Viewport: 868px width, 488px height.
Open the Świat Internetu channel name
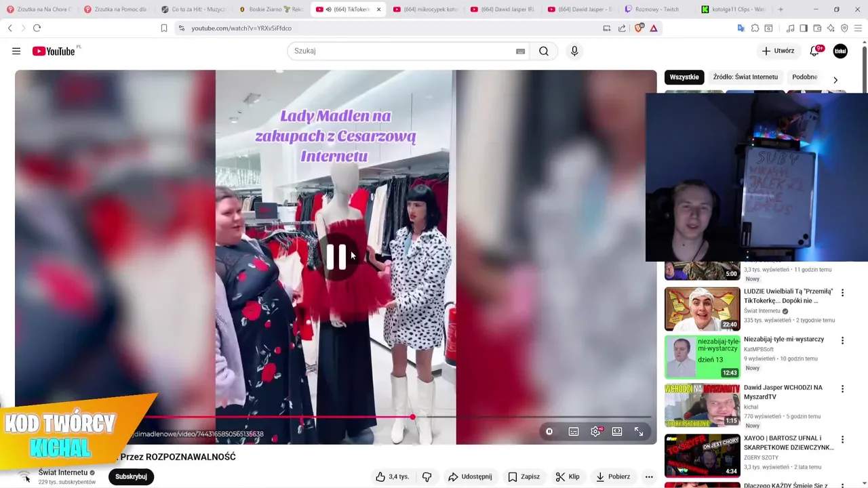(x=63, y=472)
